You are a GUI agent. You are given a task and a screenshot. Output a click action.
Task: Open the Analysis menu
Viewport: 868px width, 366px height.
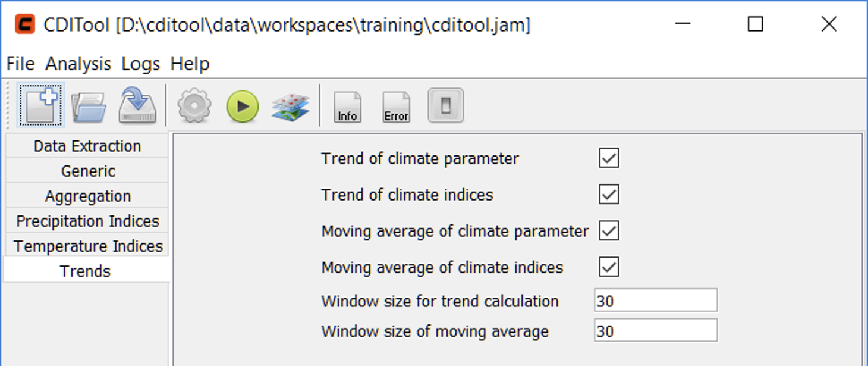pyautogui.click(x=78, y=64)
